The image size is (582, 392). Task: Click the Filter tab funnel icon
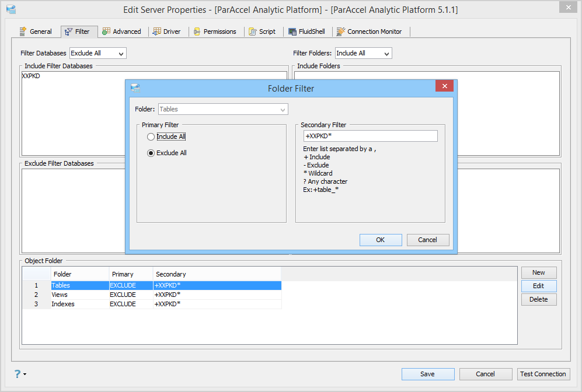(x=68, y=32)
